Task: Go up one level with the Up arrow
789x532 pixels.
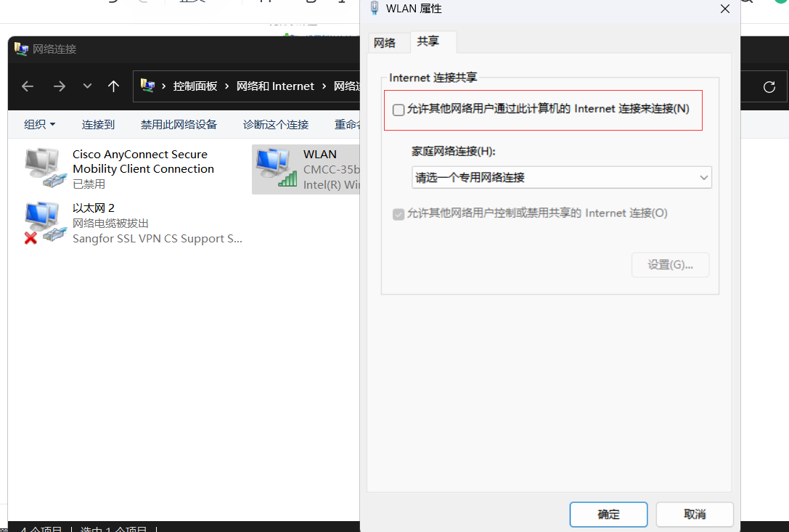Action: click(114, 86)
